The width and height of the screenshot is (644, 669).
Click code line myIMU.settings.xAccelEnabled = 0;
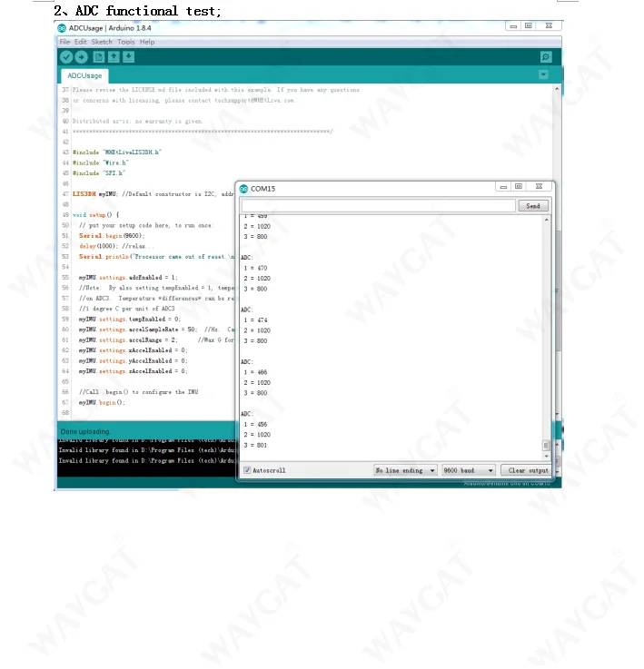click(x=133, y=350)
